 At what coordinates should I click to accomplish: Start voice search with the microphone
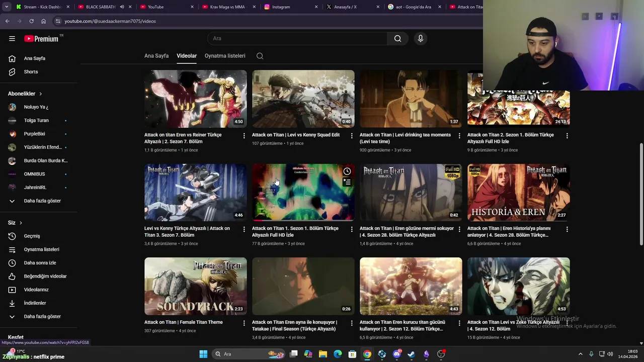tap(421, 38)
